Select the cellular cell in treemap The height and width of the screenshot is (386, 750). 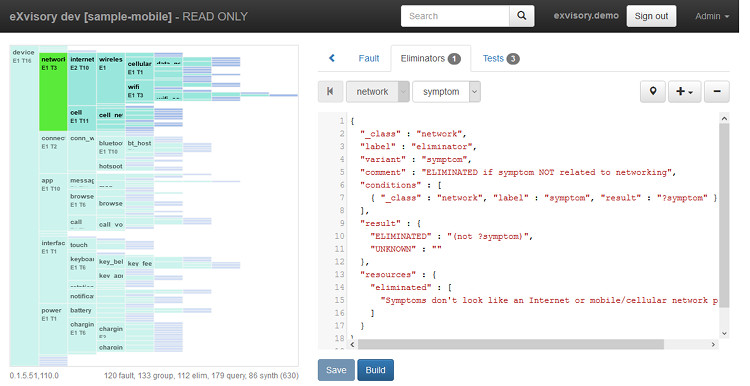point(140,67)
